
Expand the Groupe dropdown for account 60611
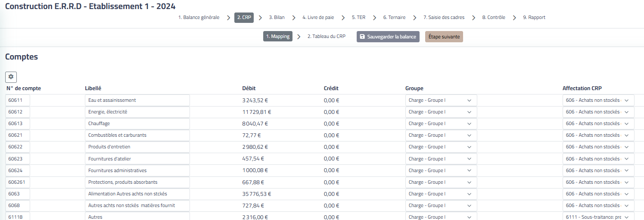441,100
